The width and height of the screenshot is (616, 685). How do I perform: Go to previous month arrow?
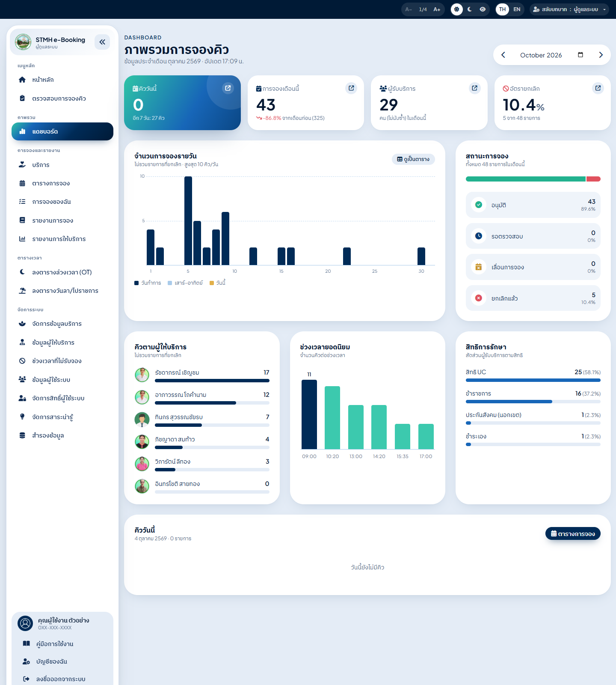click(x=503, y=55)
